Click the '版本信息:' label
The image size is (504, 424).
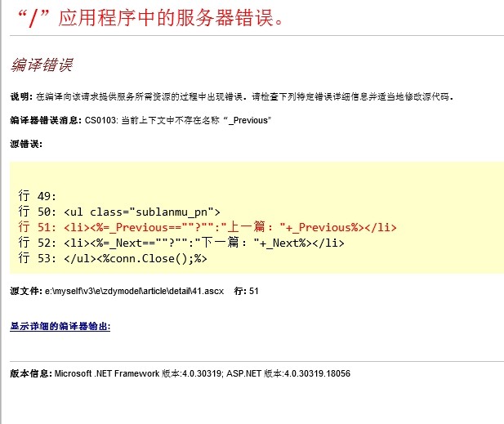31,373
